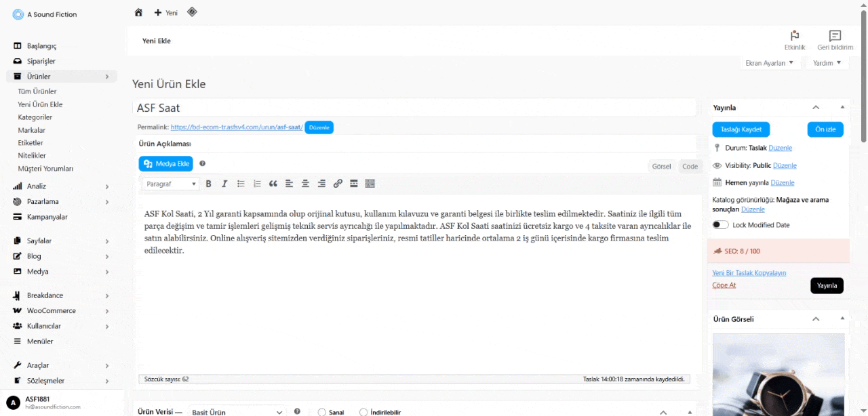Go to the home icon in top bar
868x416 pixels.
138,12
